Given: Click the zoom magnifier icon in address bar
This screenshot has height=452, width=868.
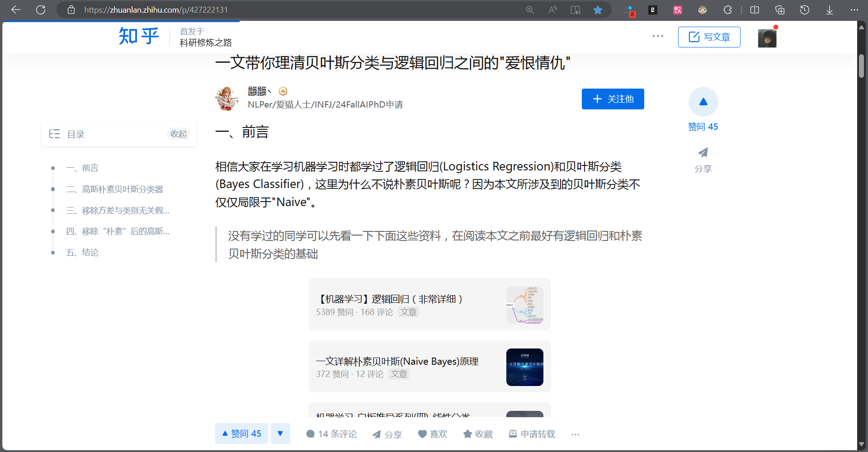Looking at the screenshot, I should click(x=530, y=9).
